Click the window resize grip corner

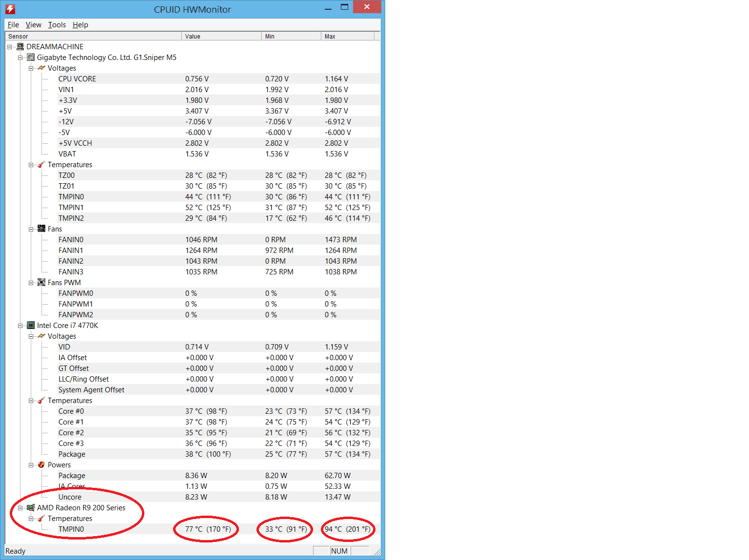point(377,551)
